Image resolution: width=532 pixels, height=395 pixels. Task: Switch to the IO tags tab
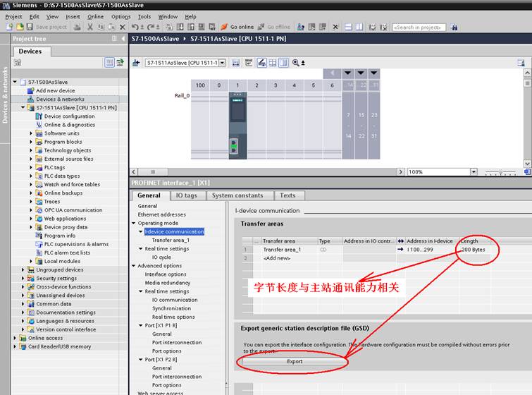pyautogui.click(x=186, y=195)
